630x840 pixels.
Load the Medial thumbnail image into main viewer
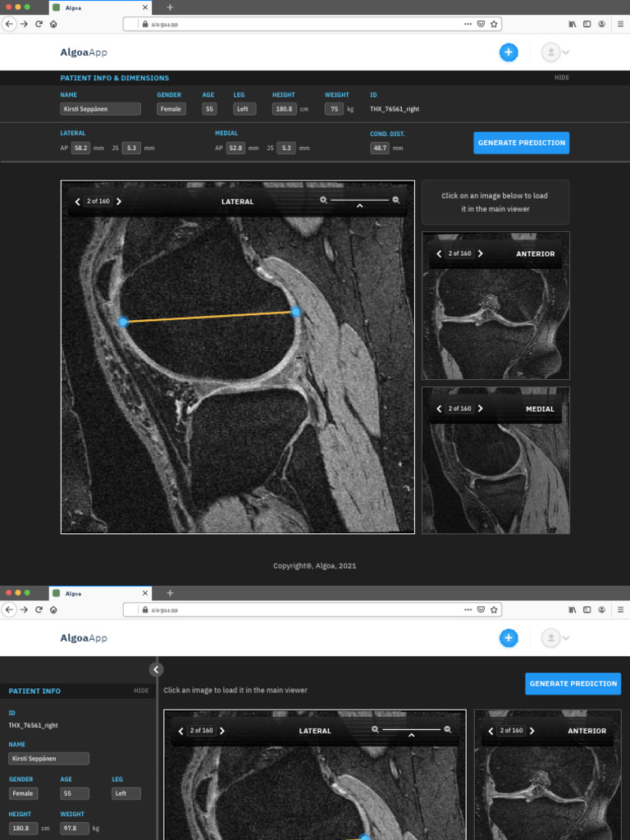tap(495, 476)
